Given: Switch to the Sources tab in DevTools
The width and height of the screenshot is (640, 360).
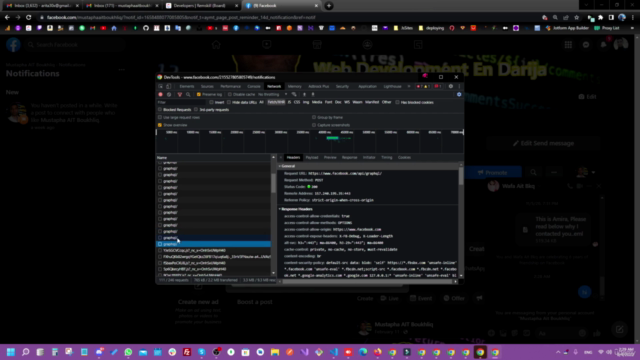Looking at the screenshot, I should point(207,87).
